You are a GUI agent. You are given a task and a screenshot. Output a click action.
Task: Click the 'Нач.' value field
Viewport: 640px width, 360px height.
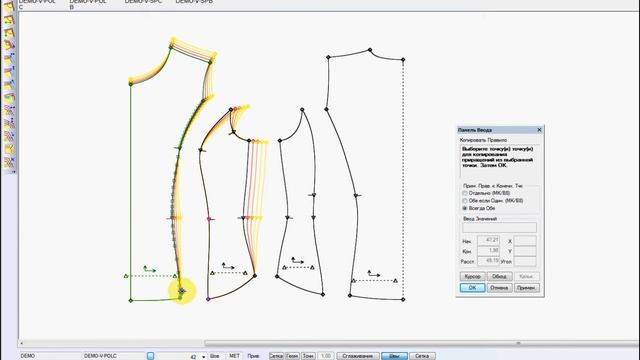point(488,241)
